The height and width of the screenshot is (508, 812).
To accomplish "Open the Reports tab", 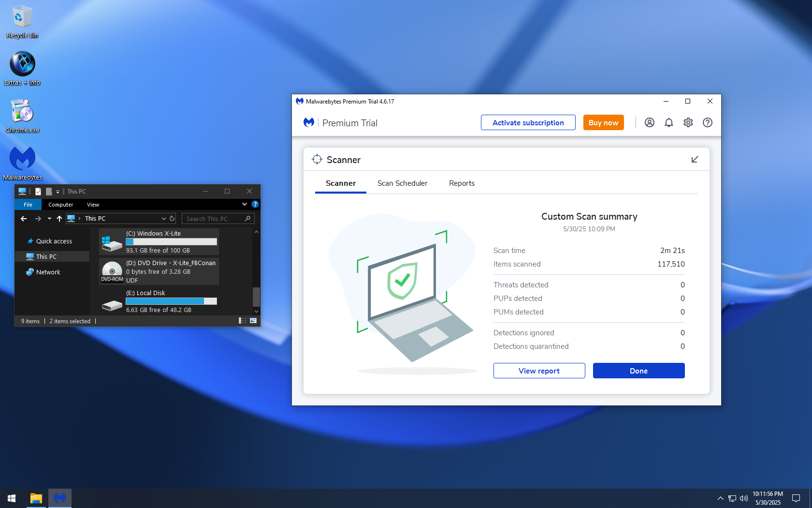I will click(x=462, y=183).
